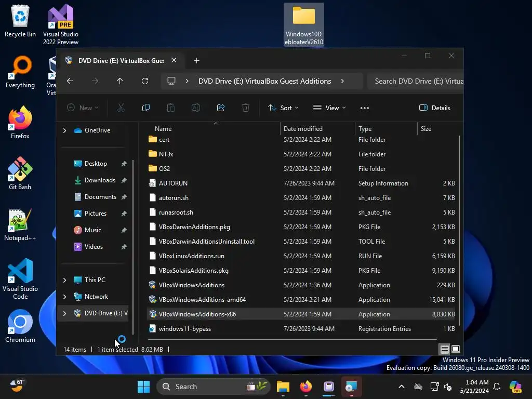The height and width of the screenshot is (399, 532).
Task: Open Pictures in Quick access
Action: [96, 214]
